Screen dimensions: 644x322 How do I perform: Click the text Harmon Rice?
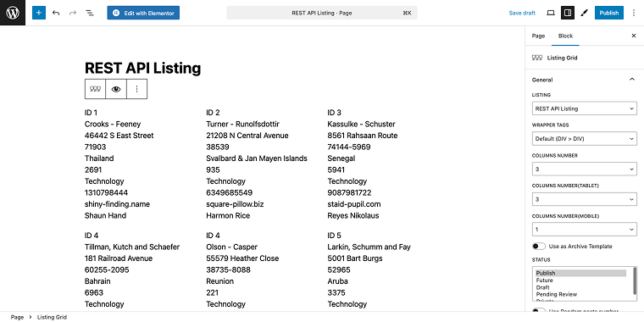pyautogui.click(x=228, y=215)
